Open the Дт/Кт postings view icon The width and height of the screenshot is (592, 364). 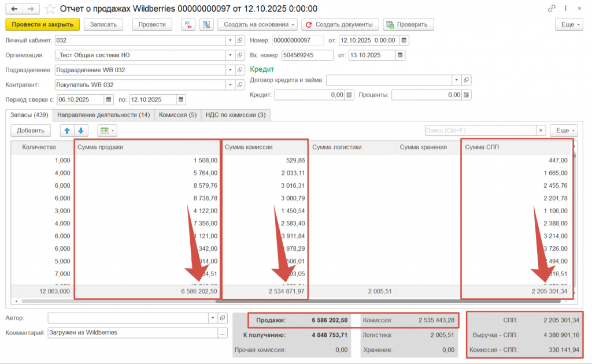pyautogui.click(x=188, y=24)
